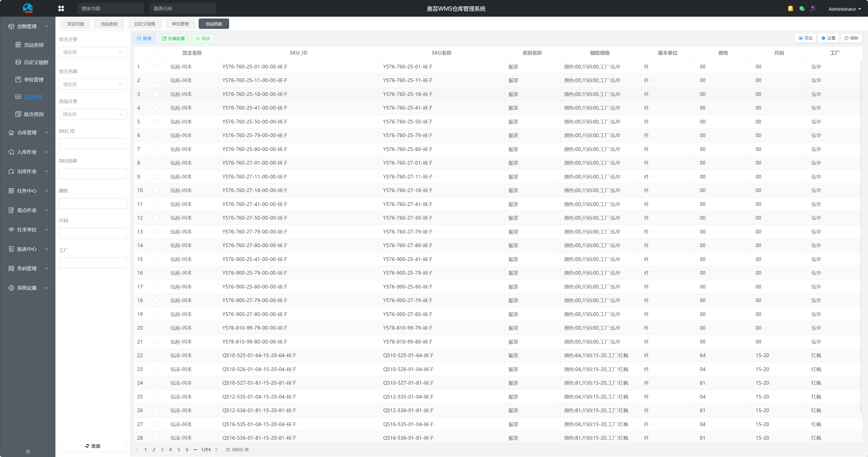The height and width of the screenshot is (457, 868).
Task: Click the SKU_ID filter input field
Action: click(93, 144)
